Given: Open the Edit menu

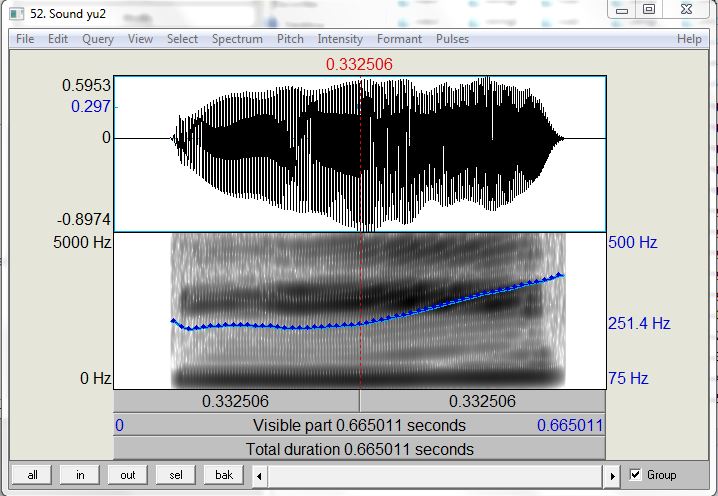Looking at the screenshot, I should pyautogui.click(x=58, y=39).
